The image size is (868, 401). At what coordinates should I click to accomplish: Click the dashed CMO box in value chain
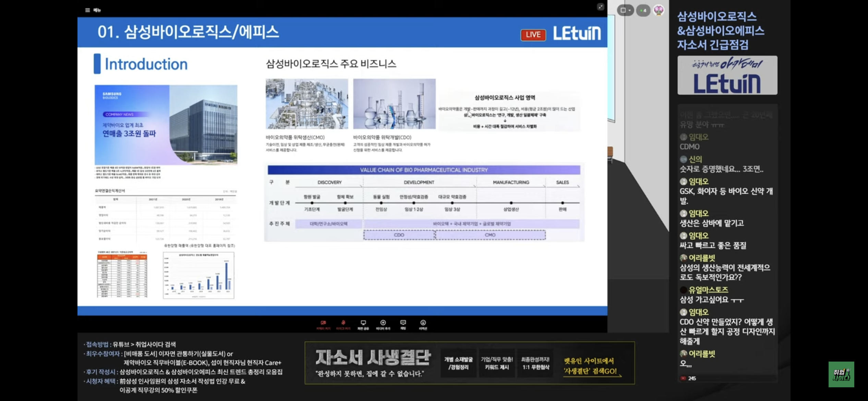click(x=490, y=235)
